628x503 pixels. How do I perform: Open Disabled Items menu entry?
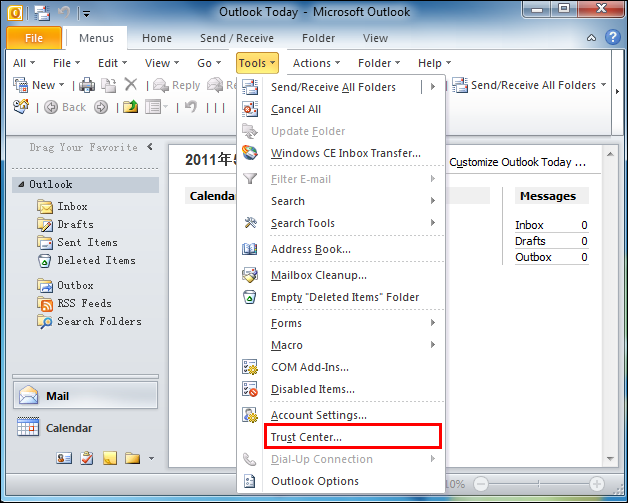[341, 389]
